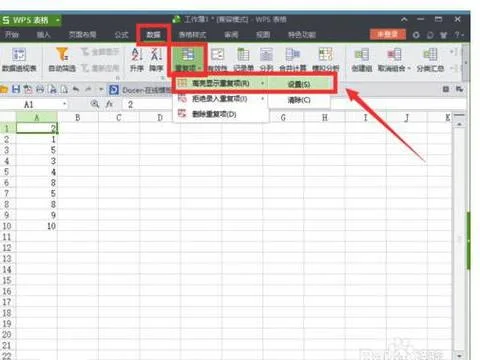The image size is (480, 360).
Task: Enable AutoFilter (自动筛选) funnel icon
Action: 62,59
